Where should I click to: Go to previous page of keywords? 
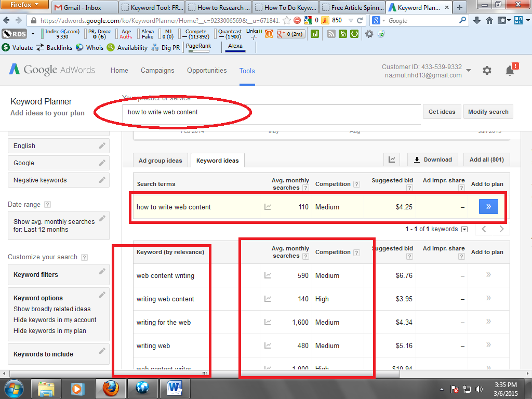[484, 229]
